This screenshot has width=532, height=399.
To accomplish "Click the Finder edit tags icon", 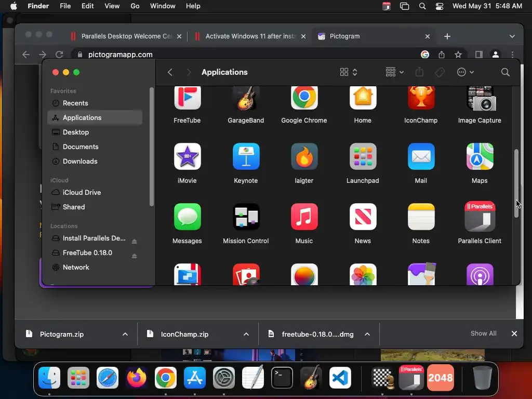I will click(x=440, y=72).
